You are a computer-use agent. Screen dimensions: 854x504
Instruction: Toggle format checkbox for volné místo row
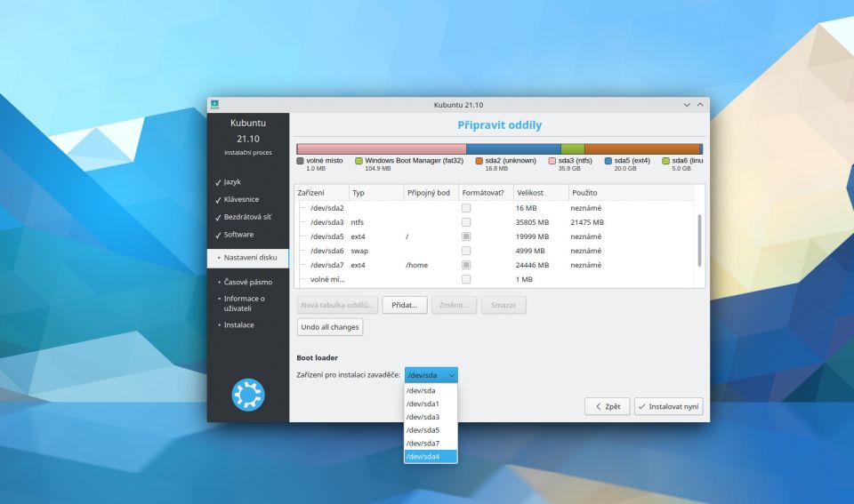coord(466,279)
